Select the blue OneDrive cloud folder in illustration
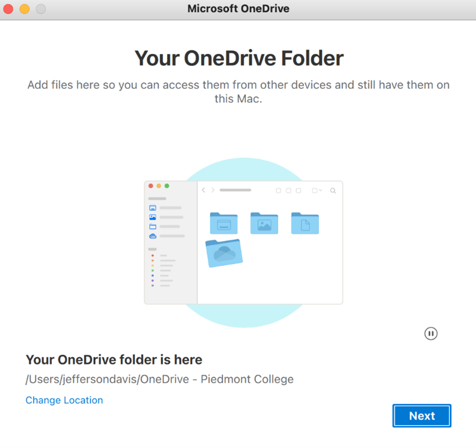476x448 pixels. pos(223,252)
